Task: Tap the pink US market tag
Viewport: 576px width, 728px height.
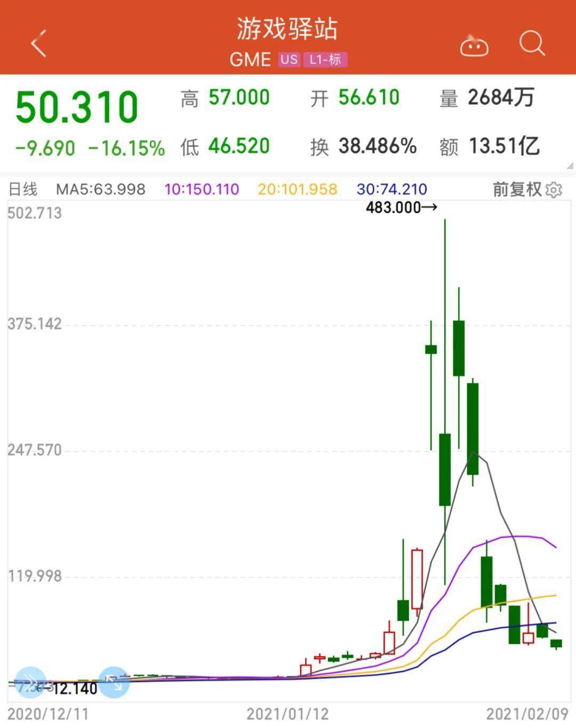Action: click(x=289, y=59)
